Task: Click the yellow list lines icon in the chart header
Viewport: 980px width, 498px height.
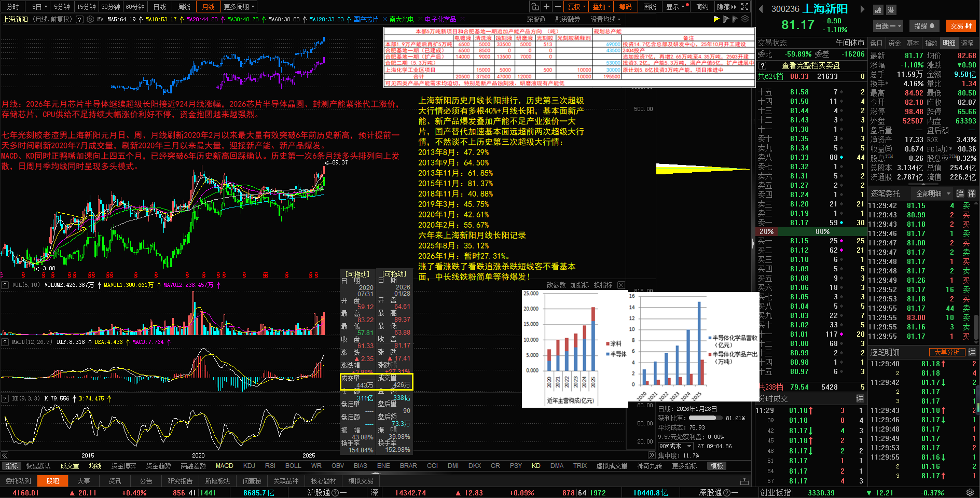Action: [716, 19]
